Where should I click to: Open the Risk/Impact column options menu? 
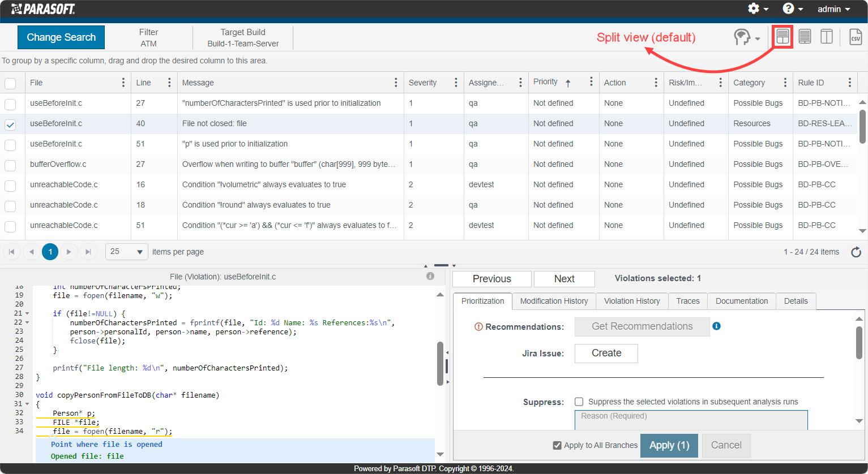point(720,83)
